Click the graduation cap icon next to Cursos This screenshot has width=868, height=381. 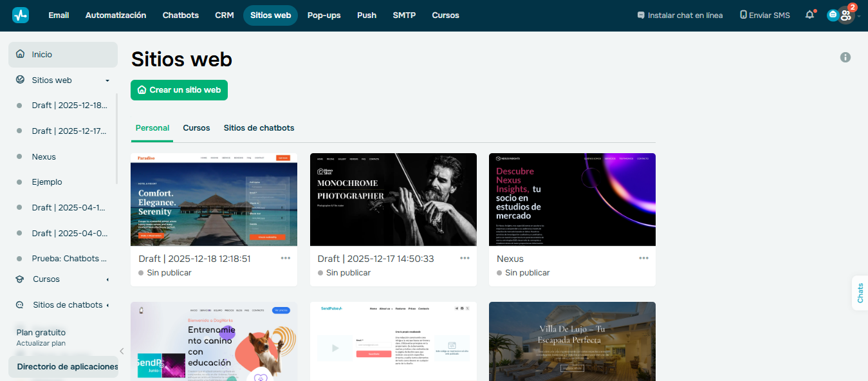click(x=19, y=279)
